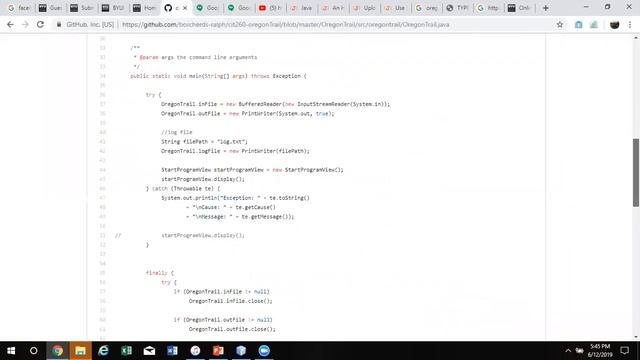Switch to the 'Uplo' tab
Screen dimensions: 640x360
pyautogui.click(x=365, y=8)
